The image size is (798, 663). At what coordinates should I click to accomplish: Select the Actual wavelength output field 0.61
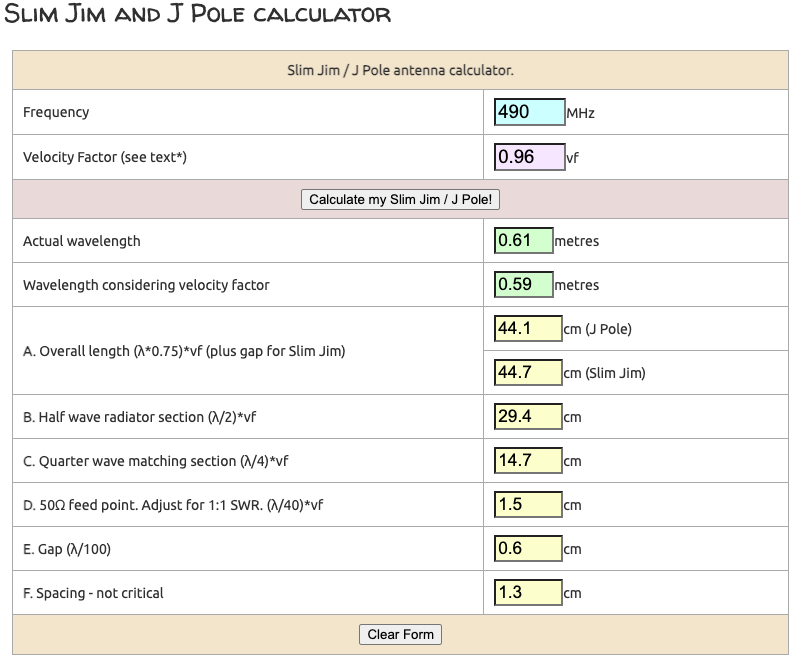(524, 241)
